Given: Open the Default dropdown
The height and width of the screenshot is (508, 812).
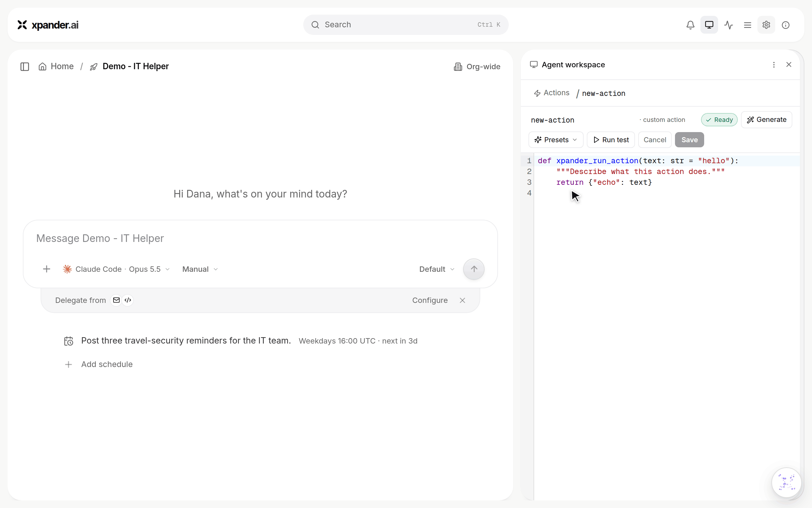Looking at the screenshot, I should [x=436, y=269].
